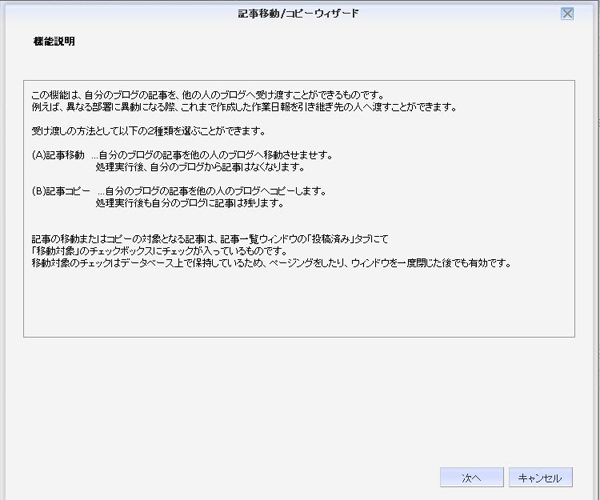Click the 次へ (Next) button
Screen dimensions: 600x500
pyautogui.click(x=471, y=477)
